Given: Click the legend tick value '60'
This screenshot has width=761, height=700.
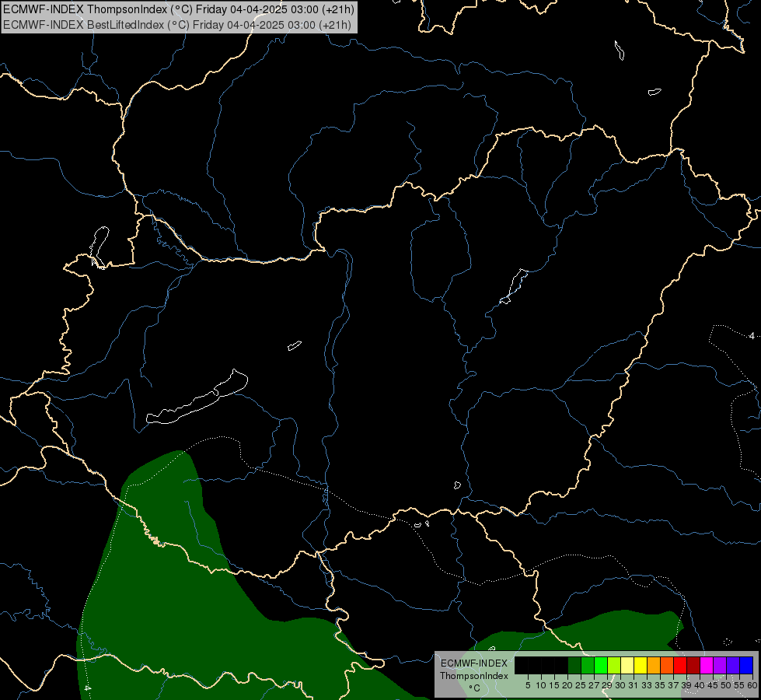Looking at the screenshot, I should [752, 685].
